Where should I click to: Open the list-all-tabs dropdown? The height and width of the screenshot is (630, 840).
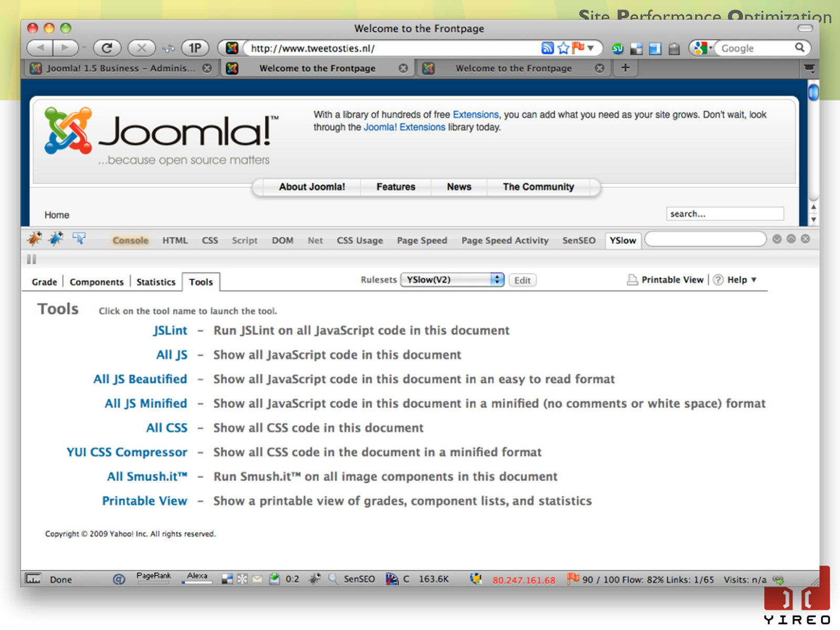click(x=809, y=68)
